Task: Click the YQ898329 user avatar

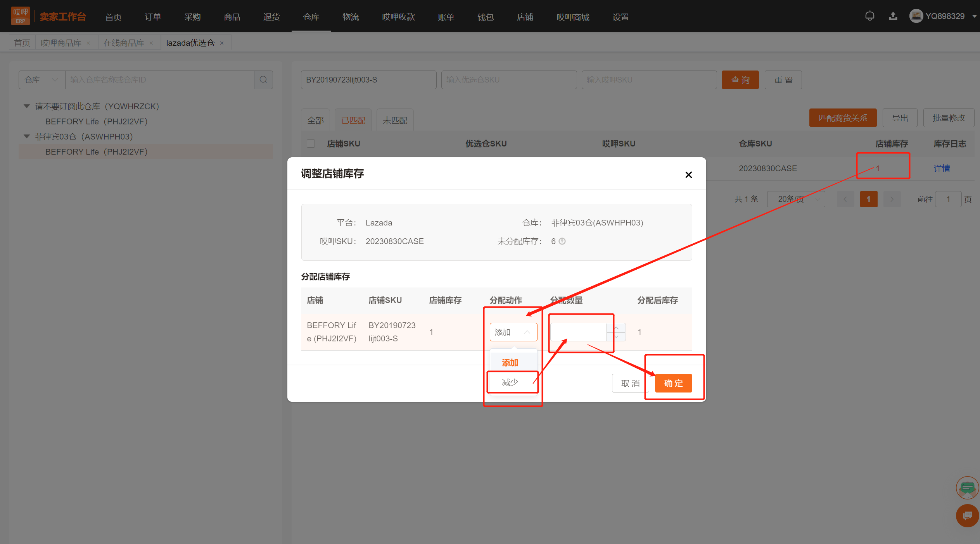Action: (x=916, y=16)
